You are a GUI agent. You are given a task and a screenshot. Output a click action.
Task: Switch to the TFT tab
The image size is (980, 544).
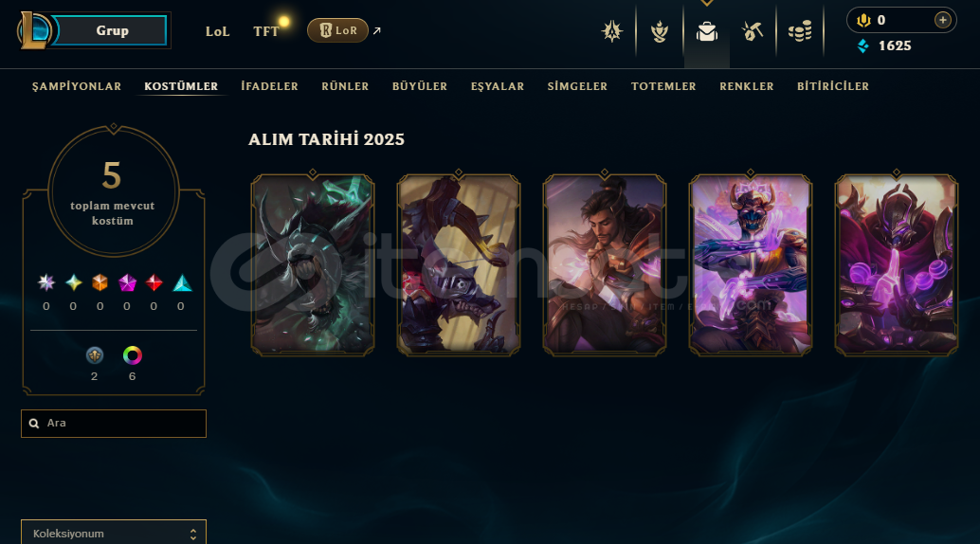tap(266, 31)
